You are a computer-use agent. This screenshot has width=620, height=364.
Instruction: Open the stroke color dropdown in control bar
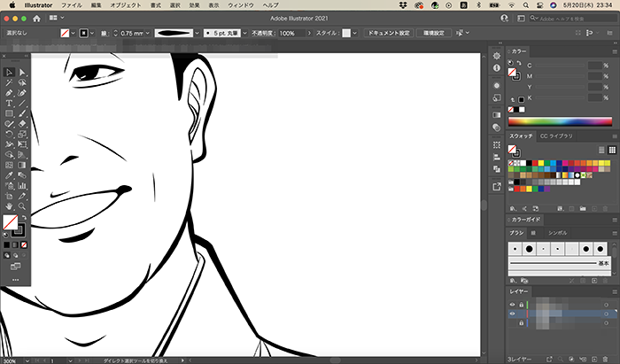92,33
